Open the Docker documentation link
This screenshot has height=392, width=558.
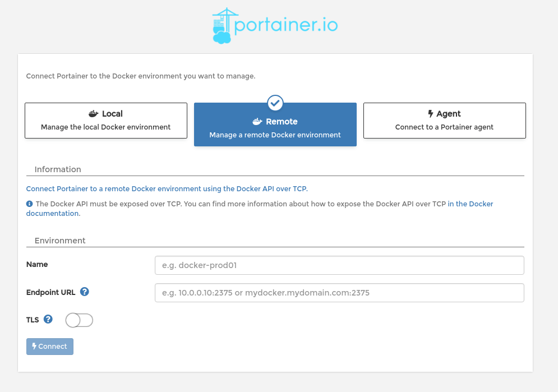470,204
